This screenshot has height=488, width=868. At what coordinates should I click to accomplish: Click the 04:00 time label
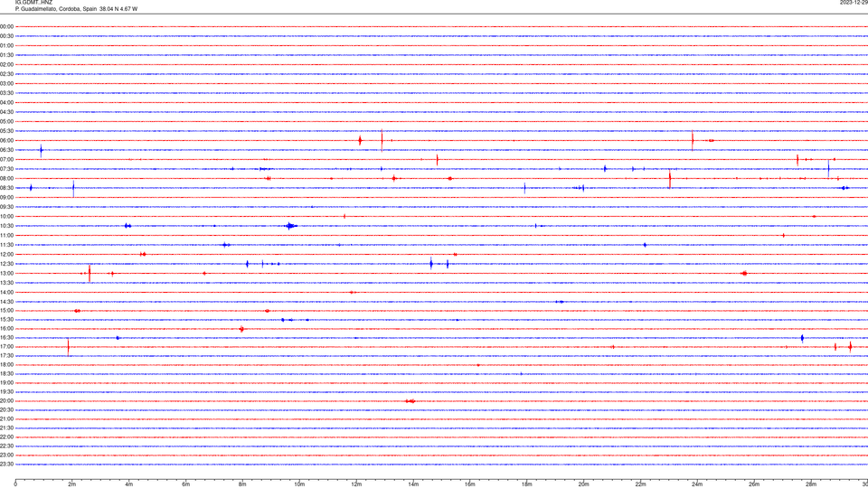pos(6,102)
